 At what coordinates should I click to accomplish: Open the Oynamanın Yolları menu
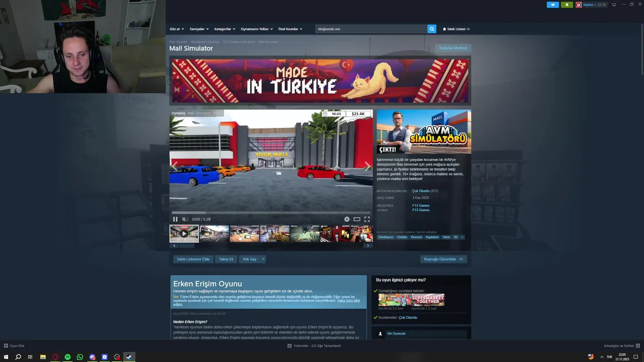tap(257, 29)
